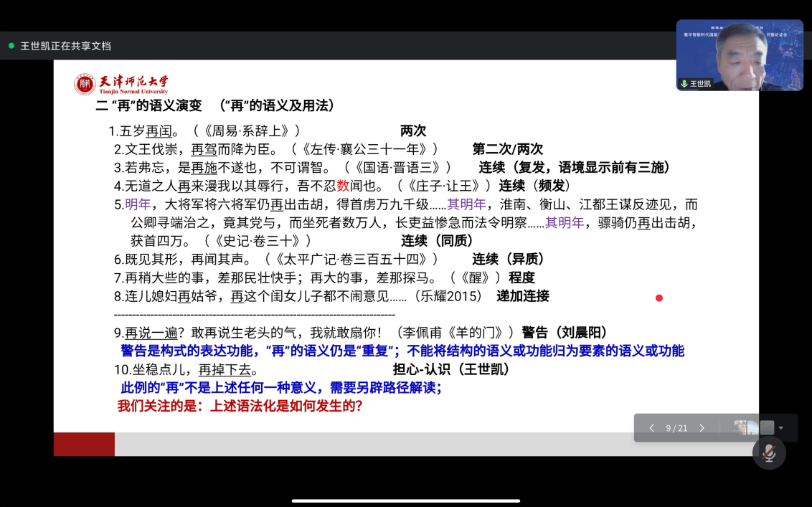Image resolution: width=812 pixels, height=507 pixels.
Task: Click the 天津师范大学 calligraphy title text
Action: coord(133,81)
